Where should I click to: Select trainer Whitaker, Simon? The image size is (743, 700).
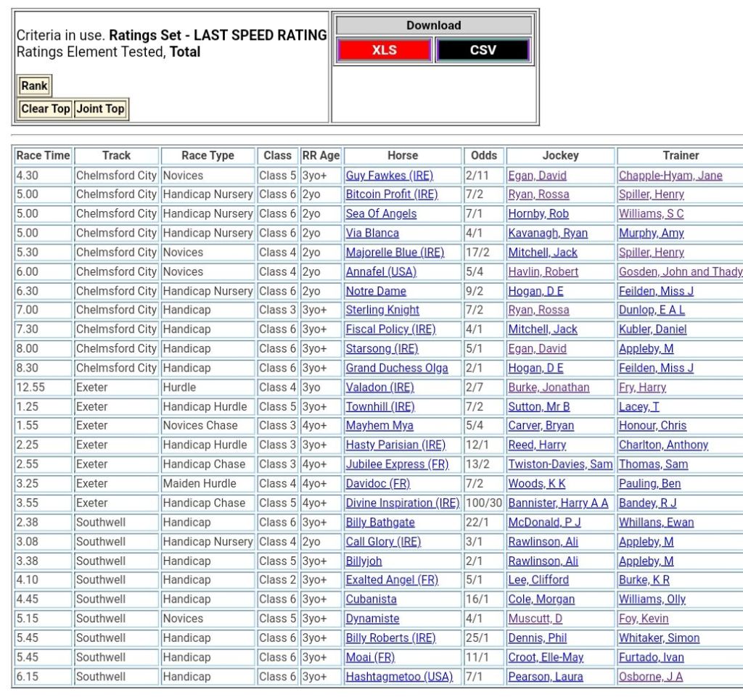pyautogui.click(x=659, y=638)
